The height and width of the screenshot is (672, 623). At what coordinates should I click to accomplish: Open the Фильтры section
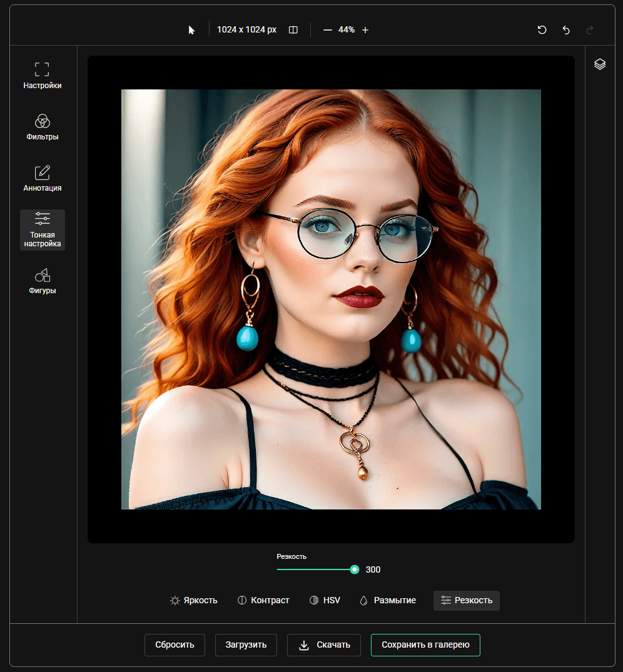coord(42,128)
